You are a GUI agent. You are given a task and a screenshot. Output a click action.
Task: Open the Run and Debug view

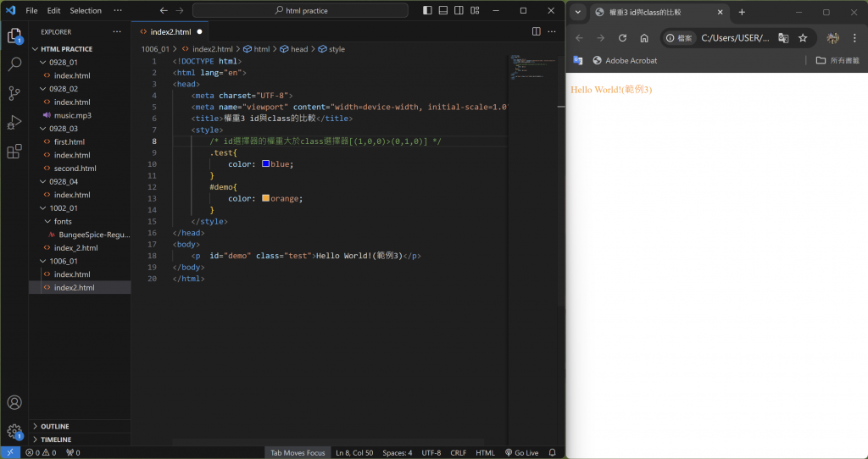pos(14,122)
